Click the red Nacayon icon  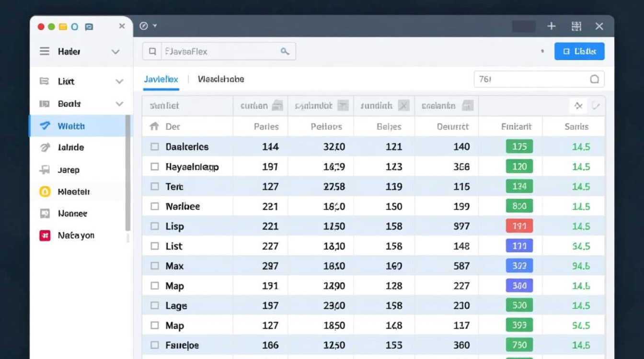45,235
